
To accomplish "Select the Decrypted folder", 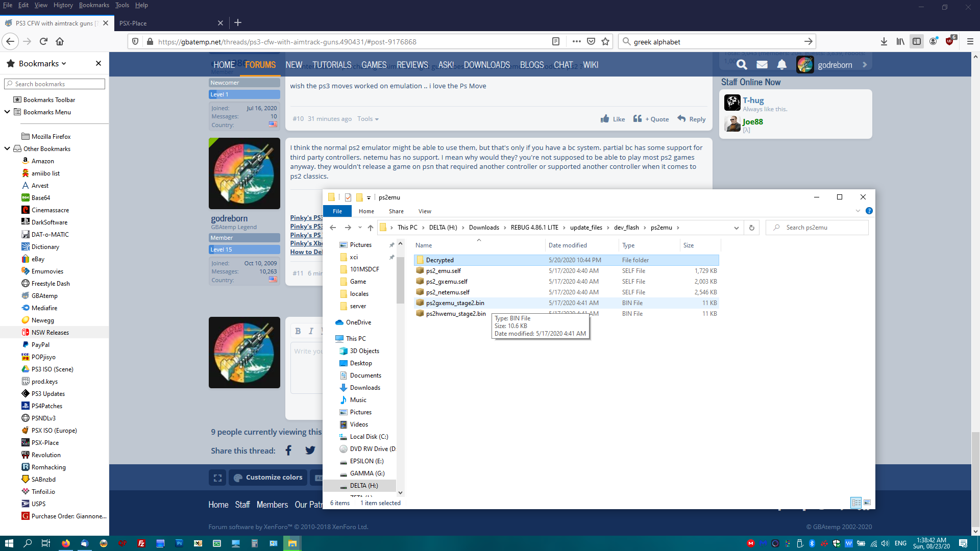I will (x=567, y=260).
